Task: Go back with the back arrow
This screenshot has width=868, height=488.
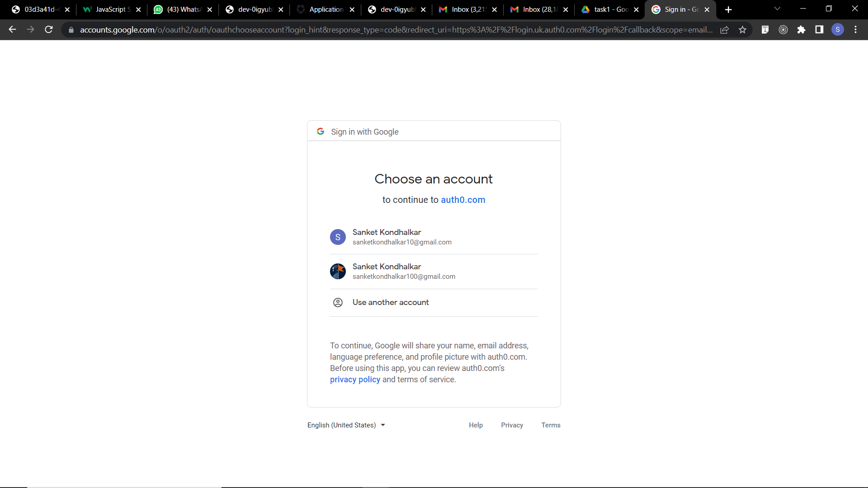Action: pyautogui.click(x=12, y=30)
